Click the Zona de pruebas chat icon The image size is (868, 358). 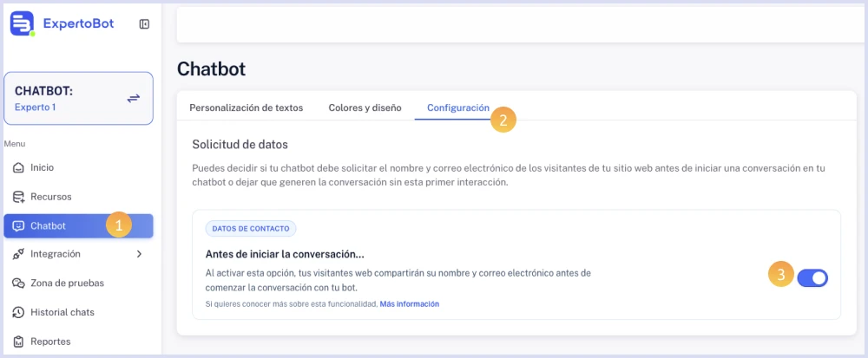pos(18,283)
